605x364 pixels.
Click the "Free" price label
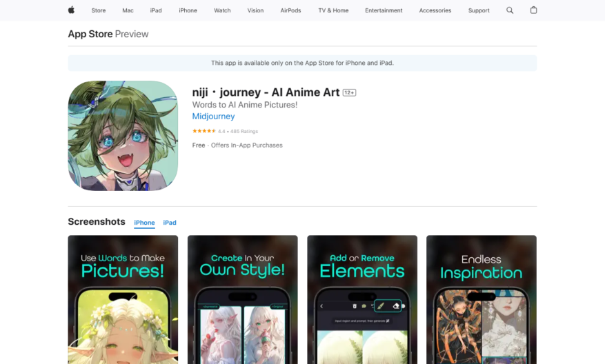[198, 145]
